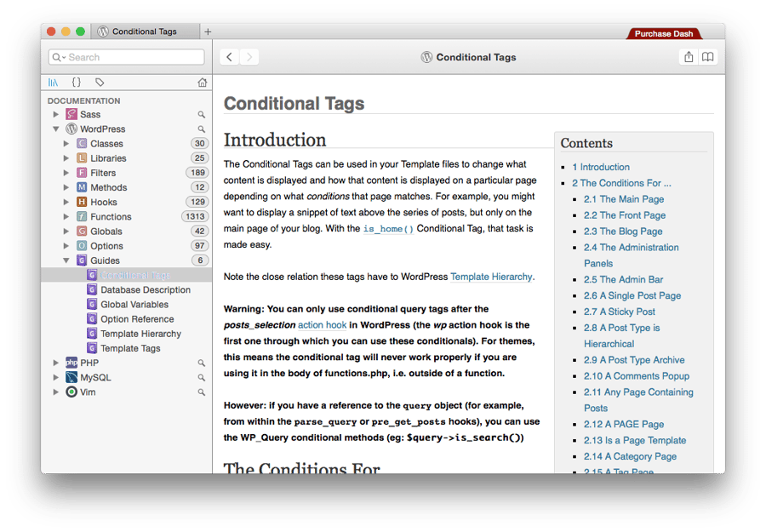This screenshot has height=532, width=766.
Task: Click the MySQL docset icon
Action: click(71, 377)
